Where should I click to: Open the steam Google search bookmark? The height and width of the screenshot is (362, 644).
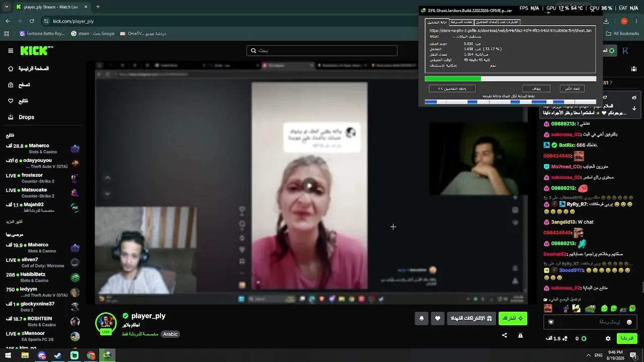click(93, 34)
